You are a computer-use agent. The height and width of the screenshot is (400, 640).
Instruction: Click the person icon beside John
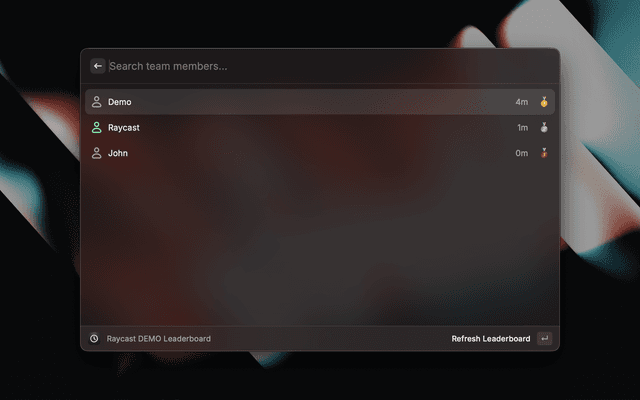[97, 153]
